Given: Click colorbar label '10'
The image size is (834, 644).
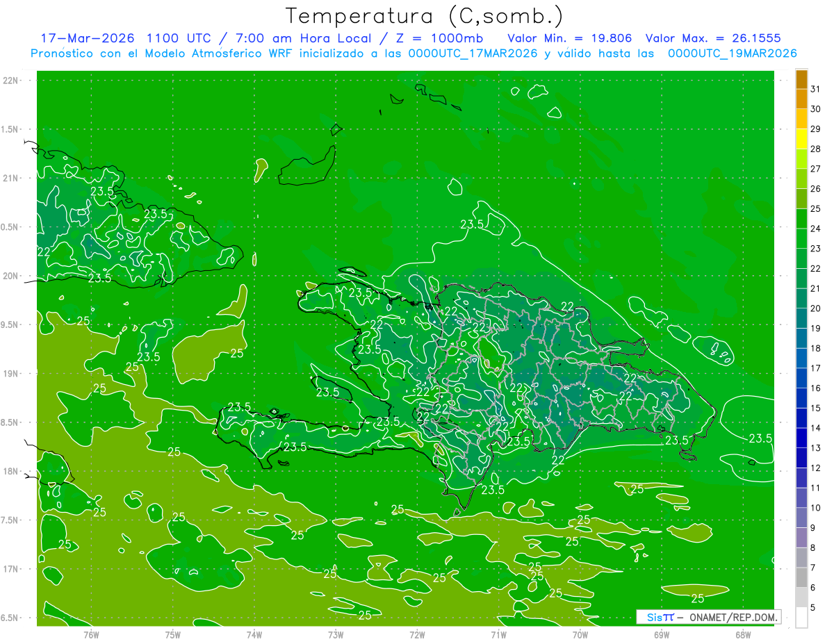Looking at the screenshot, I should (x=816, y=508).
